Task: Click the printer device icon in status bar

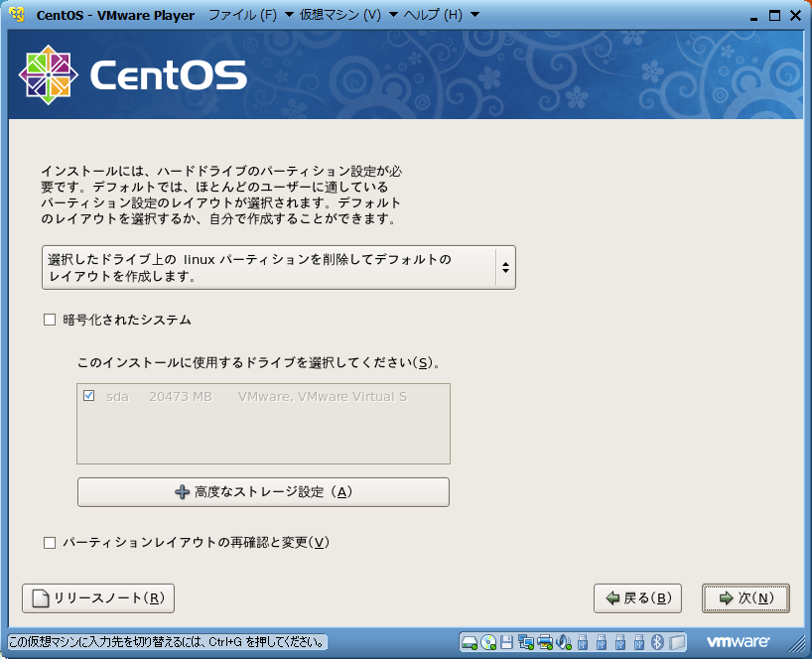Action: 545,642
